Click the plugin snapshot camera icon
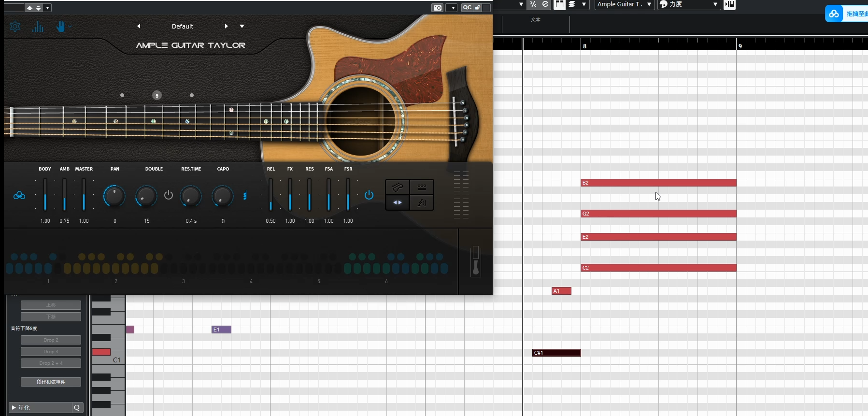868x416 pixels. click(x=437, y=8)
